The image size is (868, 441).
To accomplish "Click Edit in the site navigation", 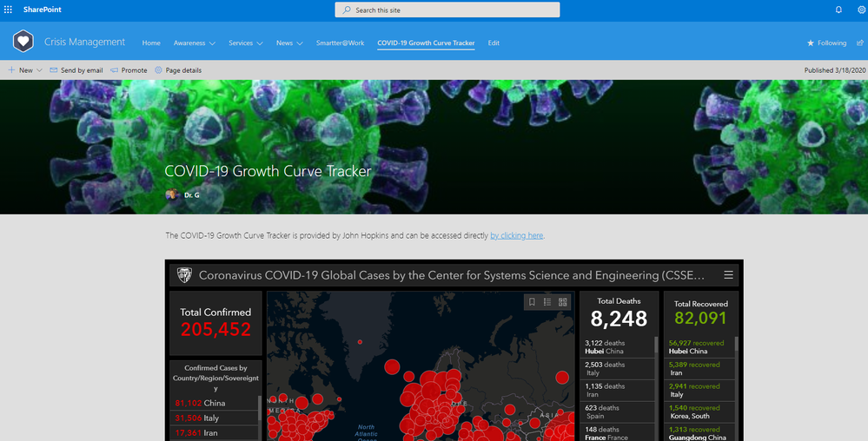I will coord(494,43).
